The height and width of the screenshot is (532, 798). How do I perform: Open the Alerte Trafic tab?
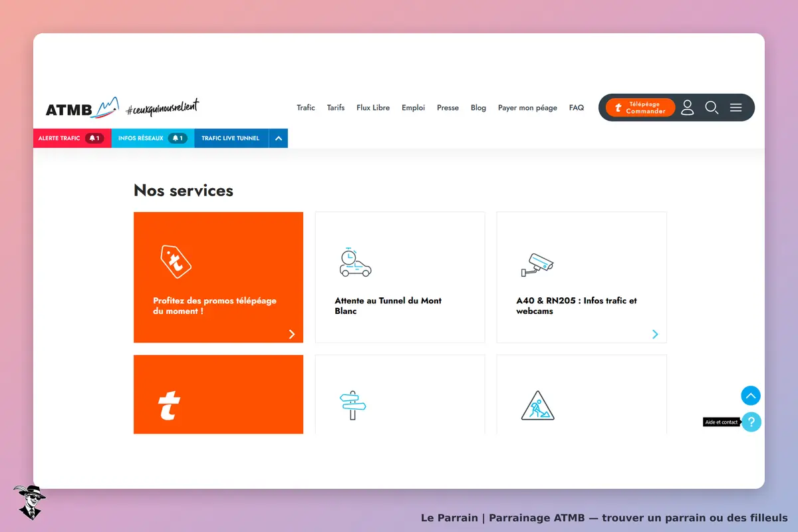pos(72,138)
